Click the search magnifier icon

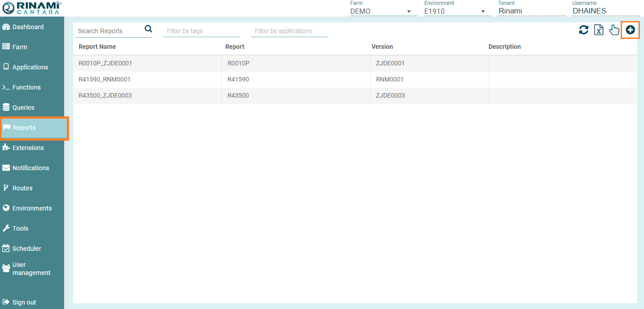tap(148, 30)
